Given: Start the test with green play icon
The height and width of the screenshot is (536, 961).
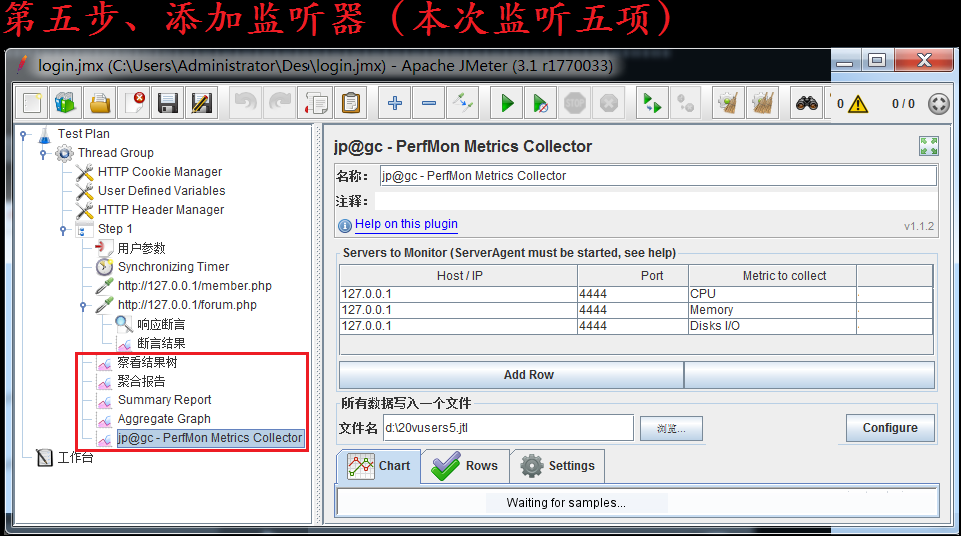Looking at the screenshot, I should pyautogui.click(x=507, y=103).
